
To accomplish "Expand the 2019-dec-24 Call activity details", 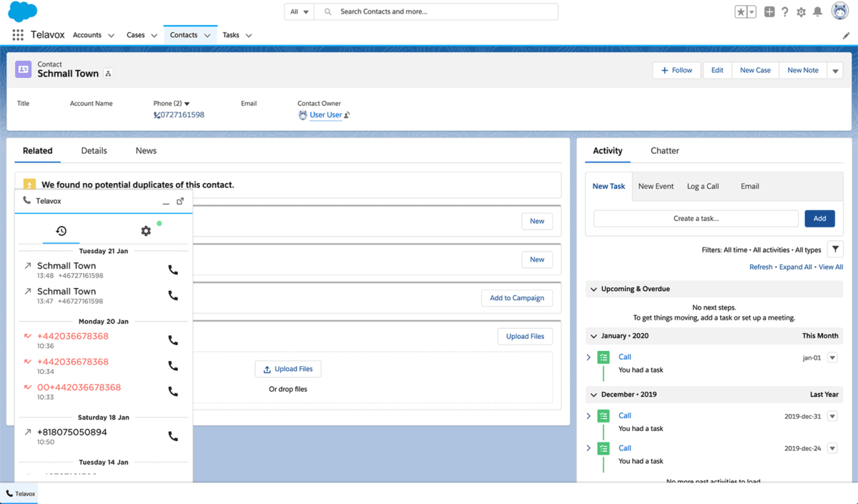I will (589, 448).
